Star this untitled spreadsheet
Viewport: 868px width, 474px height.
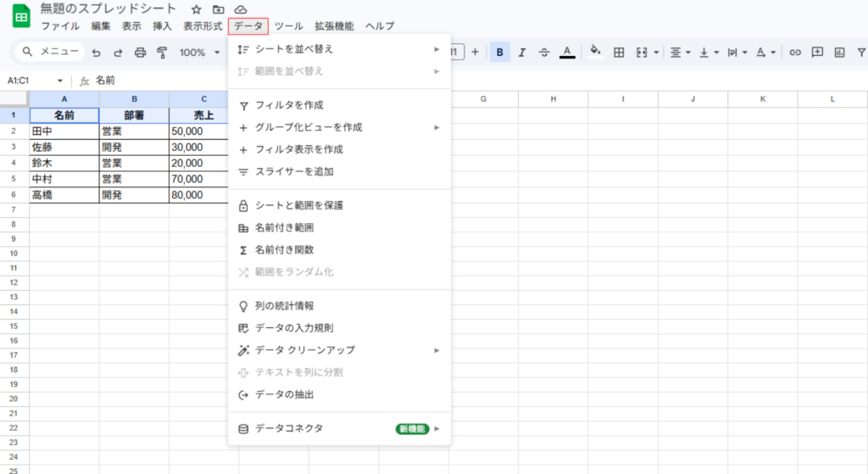click(196, 9)
